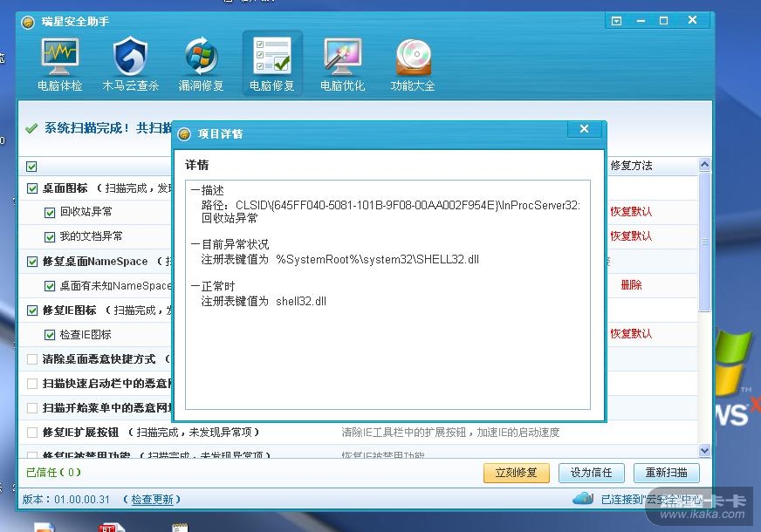Click 重新扫描 rescan button

pos(667,473)
